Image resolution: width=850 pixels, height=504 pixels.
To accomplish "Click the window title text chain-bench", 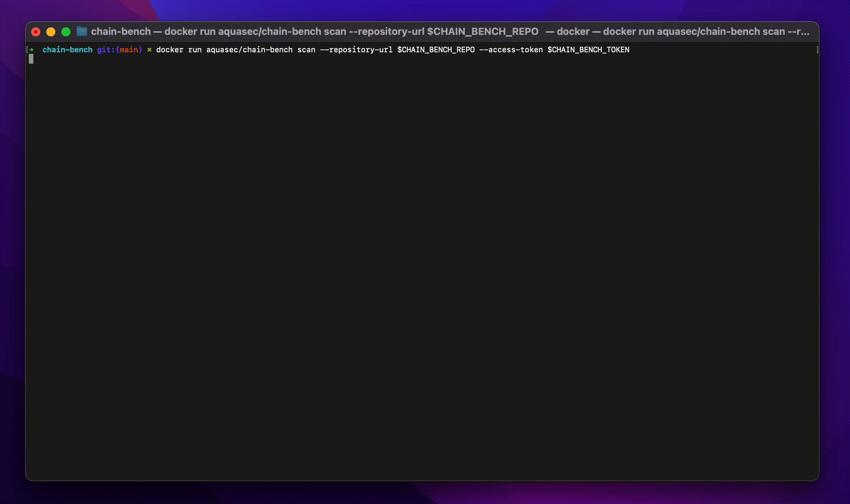I will pos(121,31).
